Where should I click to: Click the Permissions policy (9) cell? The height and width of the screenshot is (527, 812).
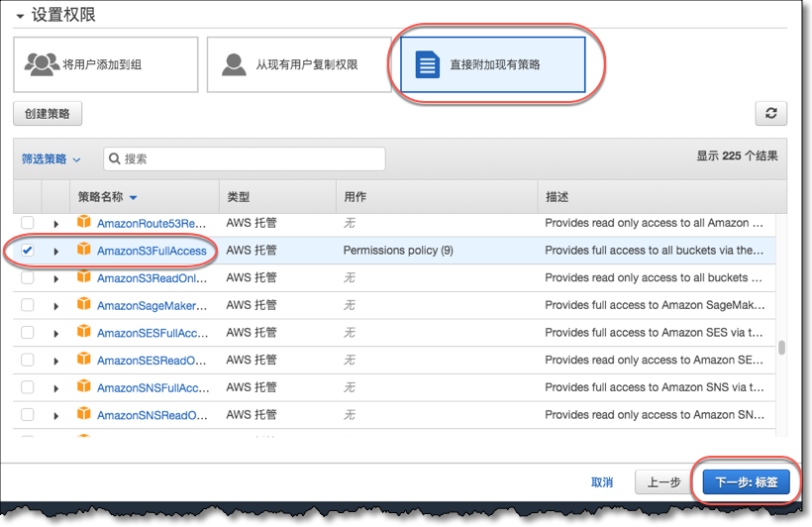398,251
